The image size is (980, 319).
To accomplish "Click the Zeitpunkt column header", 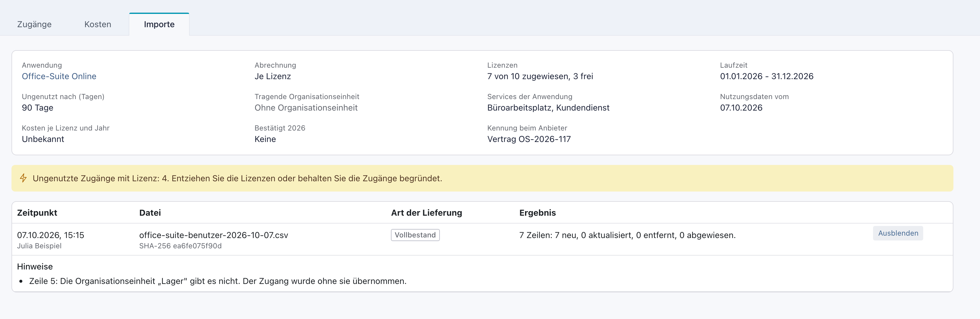I will click(x=37, y=213).
